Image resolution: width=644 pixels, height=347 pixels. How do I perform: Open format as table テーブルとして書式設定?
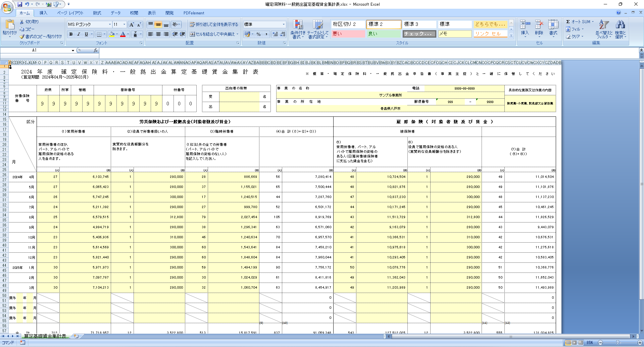318,29
